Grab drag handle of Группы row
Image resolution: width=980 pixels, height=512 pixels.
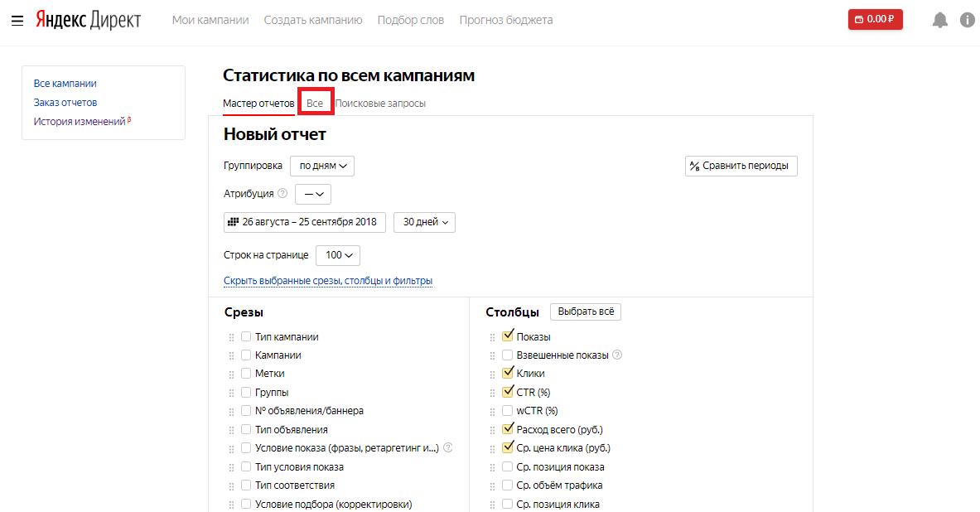[x=231, y=394]
